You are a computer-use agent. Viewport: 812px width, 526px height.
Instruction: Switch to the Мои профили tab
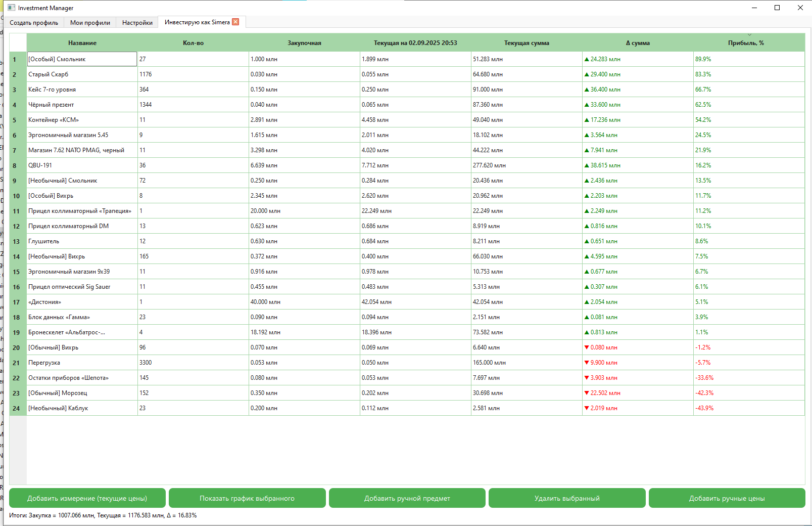(x=90, y=22)
